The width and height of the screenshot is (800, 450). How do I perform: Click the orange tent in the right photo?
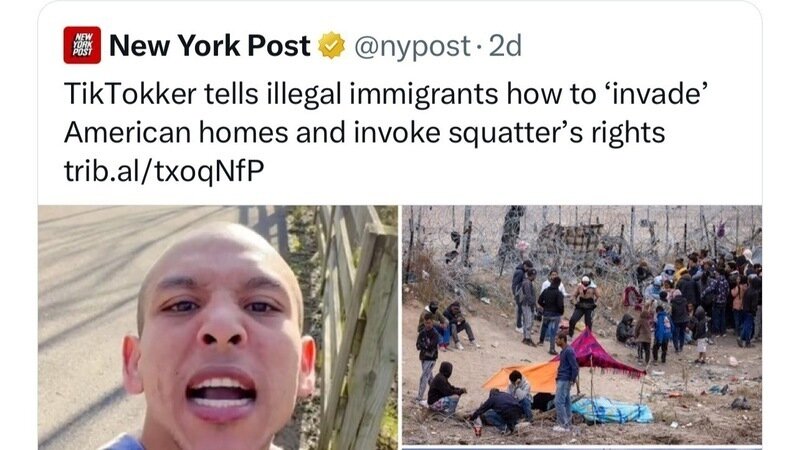pyautogui.click(x=520, y=377)
